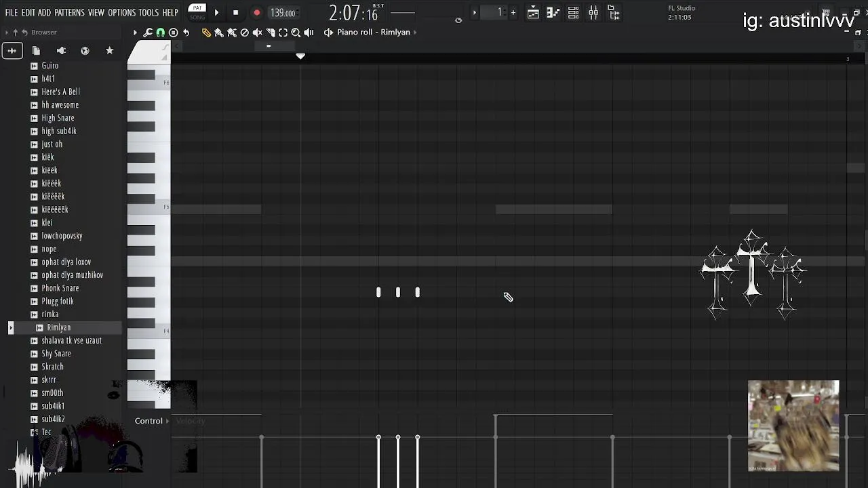Viewport: 868px width, 488px height.
Task: Toggle the magnet snap-to-grid icon
Action: pos(161,33)
